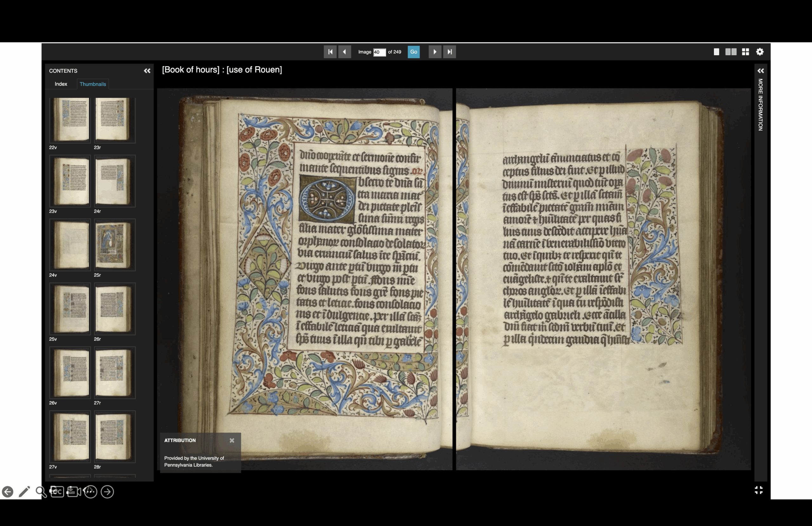Open the more options ellipsis circle
This screenshot has height=526, width=812.
90,492
